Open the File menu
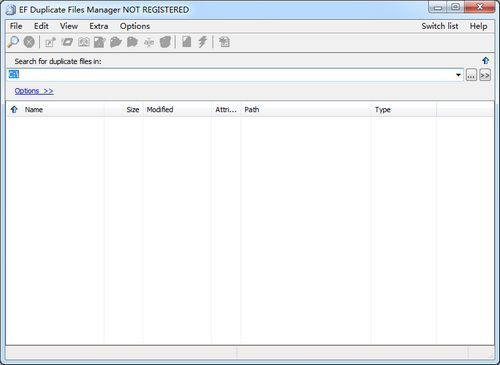The width and height of the screenshot is (500, 365). pos(16,26)
